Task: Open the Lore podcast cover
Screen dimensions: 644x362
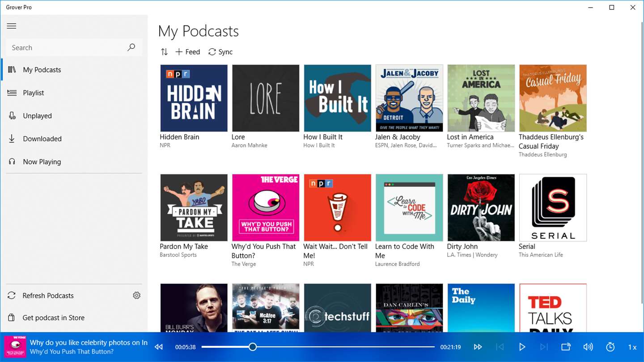Action: tap(266, 98)
